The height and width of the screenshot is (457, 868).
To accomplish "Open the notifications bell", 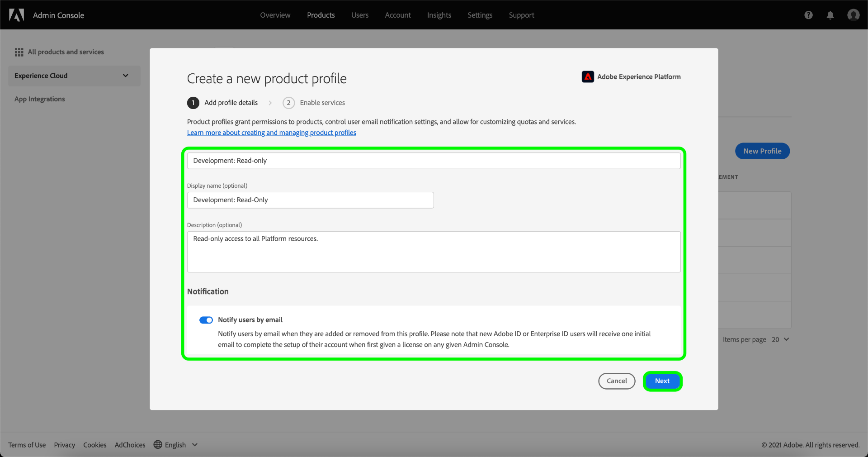I will coord(830,15).
